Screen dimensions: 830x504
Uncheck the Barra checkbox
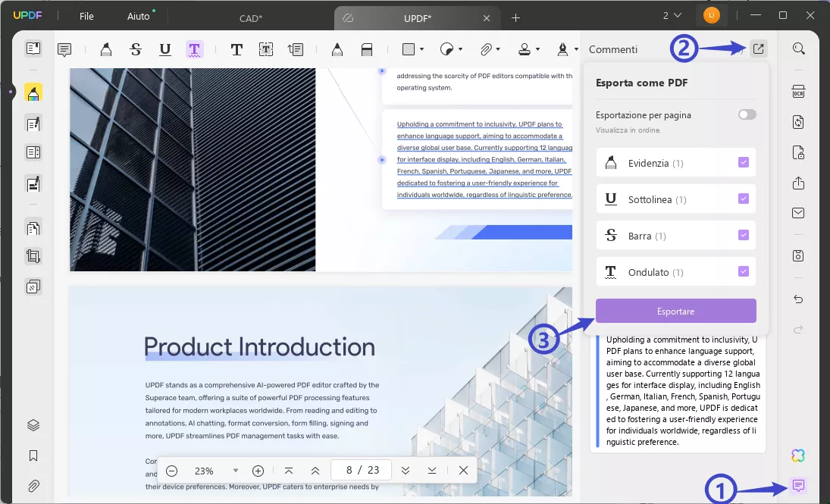pyautogui.click(x=744, y=235)
